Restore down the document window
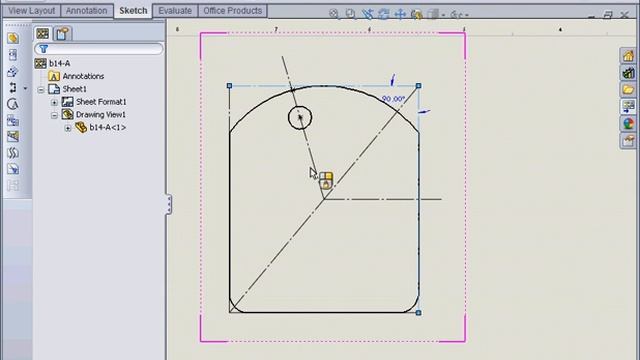This screenshot has width=640, height=360. pyautogui.click(x=608, y=15)
